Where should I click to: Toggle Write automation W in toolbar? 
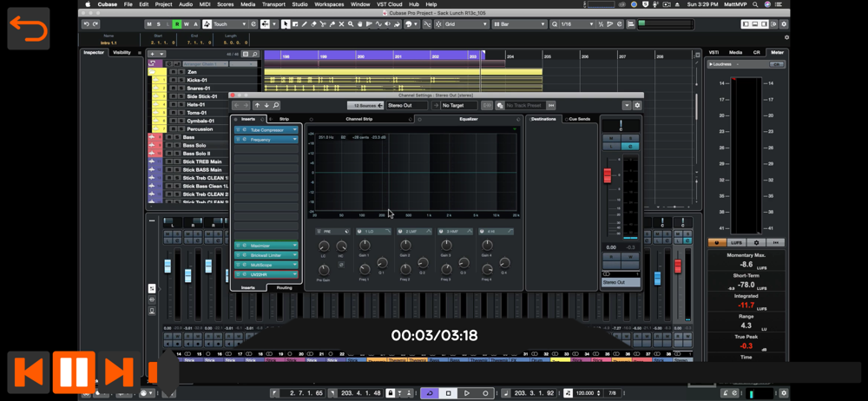pos(186,23)
